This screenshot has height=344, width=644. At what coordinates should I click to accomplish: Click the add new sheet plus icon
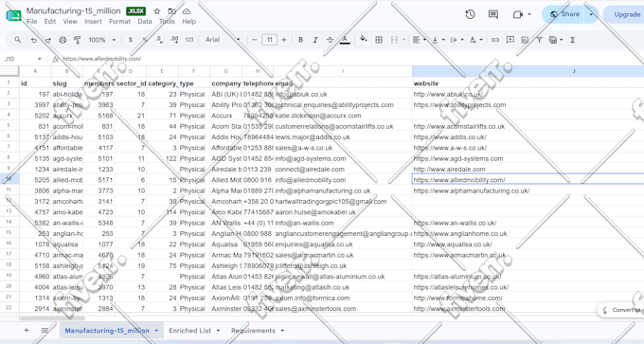pos(27,330)
